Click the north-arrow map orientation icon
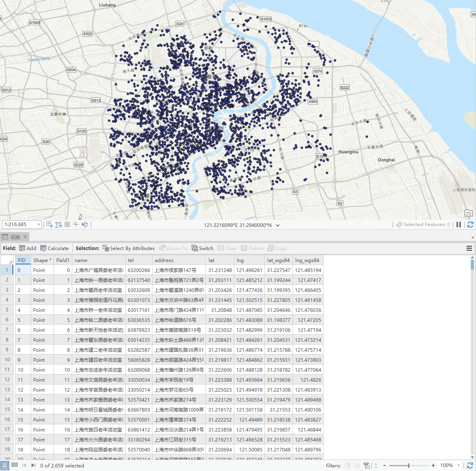 click(85, 225)
